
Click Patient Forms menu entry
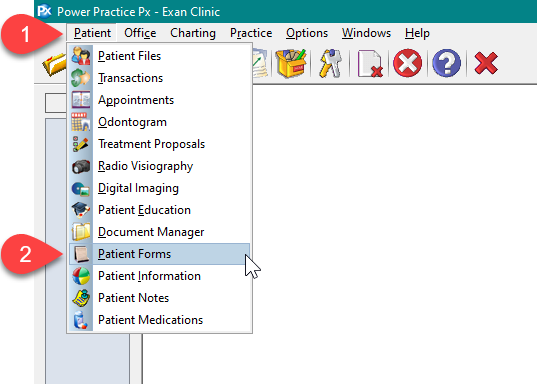160,254
